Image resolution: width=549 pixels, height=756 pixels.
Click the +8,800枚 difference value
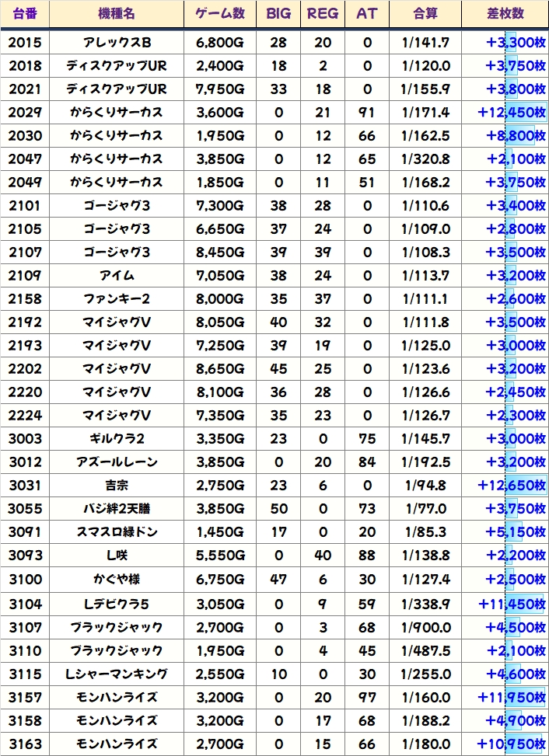pos(516,135)
